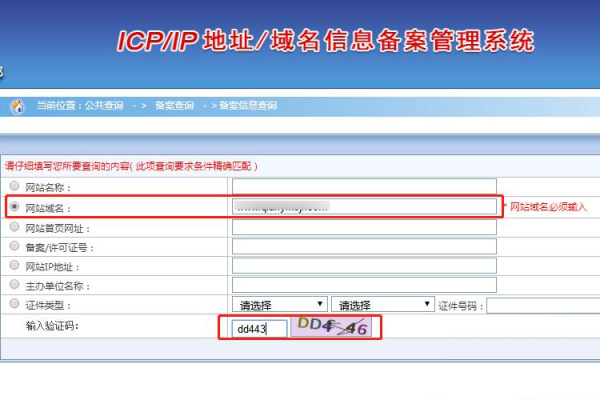Screen dimensions: 600x400
Task: Click the 证件号码 input field
Action: tap(543, 304)
